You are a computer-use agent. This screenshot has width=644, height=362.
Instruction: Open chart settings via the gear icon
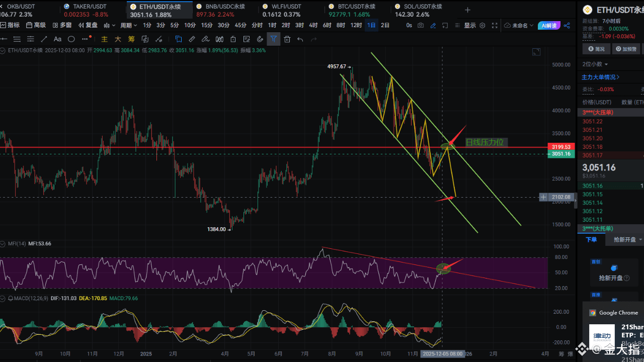pyautogui.click(x=482, y=25)
